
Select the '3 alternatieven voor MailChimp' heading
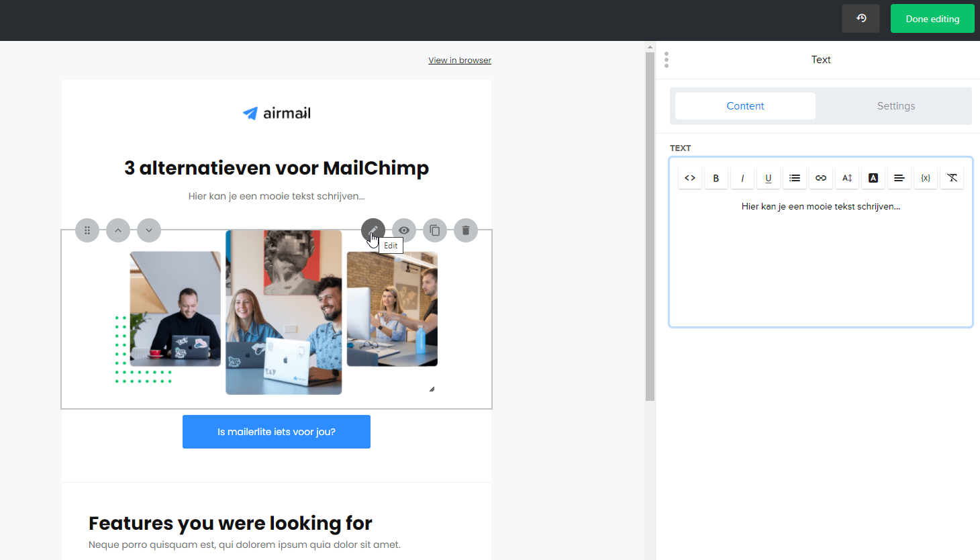(x=277, y=168)
